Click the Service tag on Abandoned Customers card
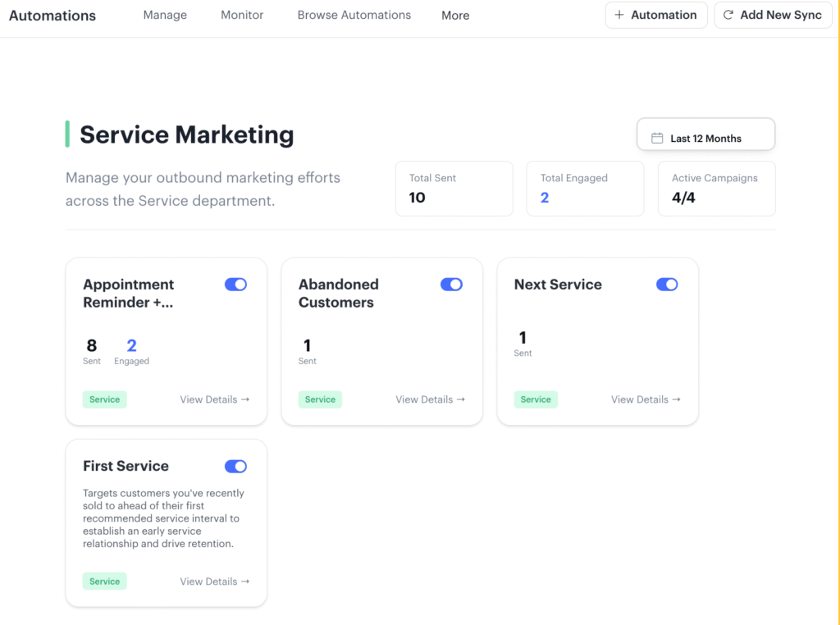This screenshot has height=625, width=840. pyautogui.click(x=320, y=399)
